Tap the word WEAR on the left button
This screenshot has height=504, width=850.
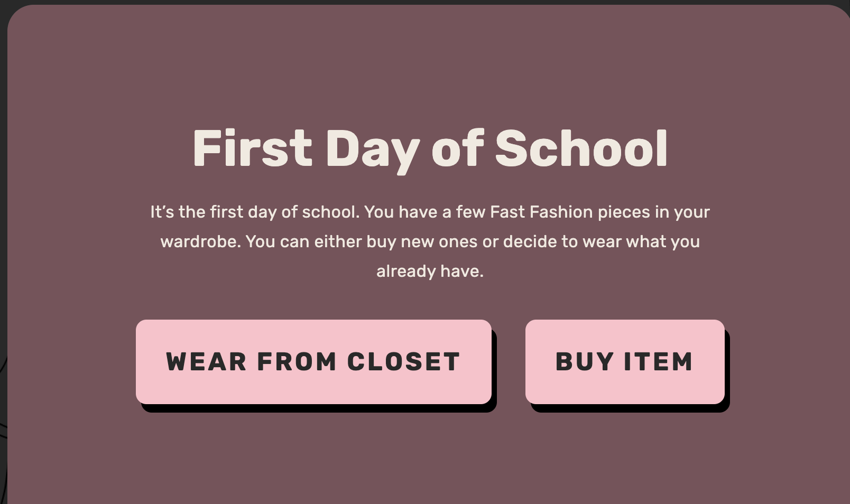206,362
